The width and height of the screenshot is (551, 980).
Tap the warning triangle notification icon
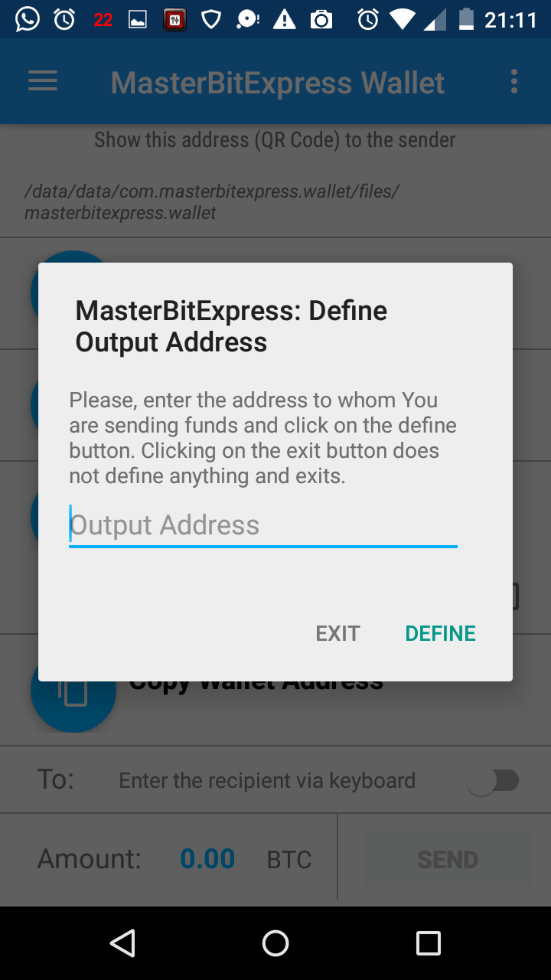coord(284,19)
